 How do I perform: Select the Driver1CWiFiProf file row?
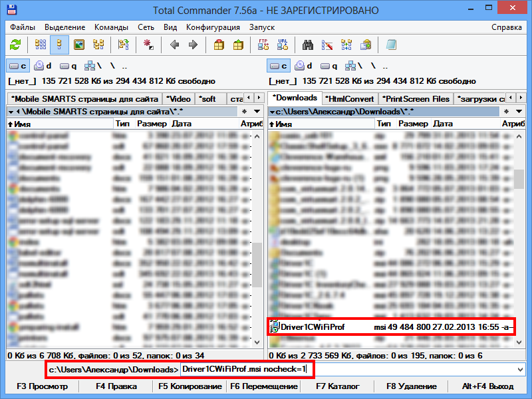(391, 327)
